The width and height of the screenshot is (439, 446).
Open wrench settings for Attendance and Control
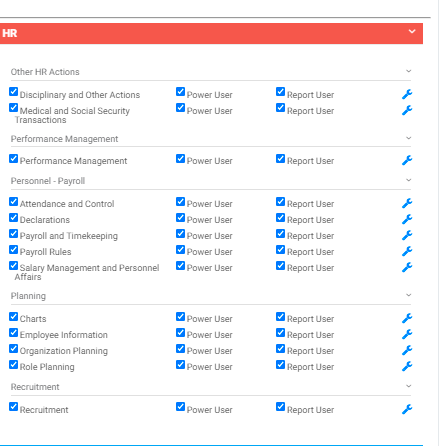coord(407,203)
